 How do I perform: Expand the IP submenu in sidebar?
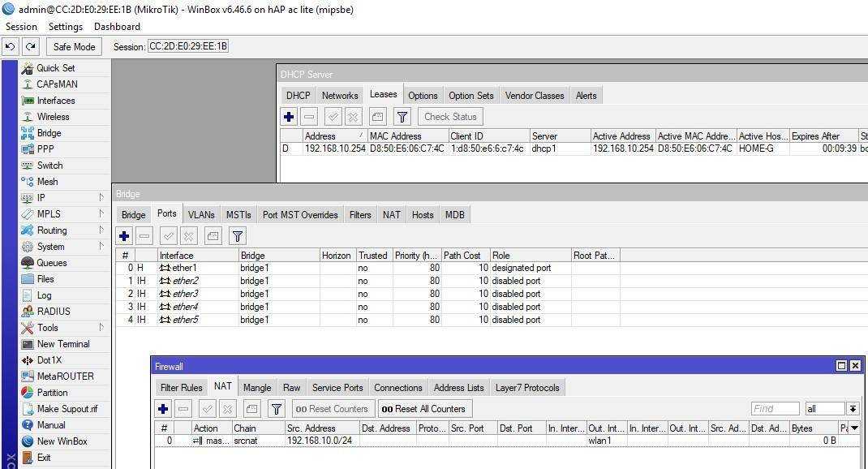coord(101,198)
